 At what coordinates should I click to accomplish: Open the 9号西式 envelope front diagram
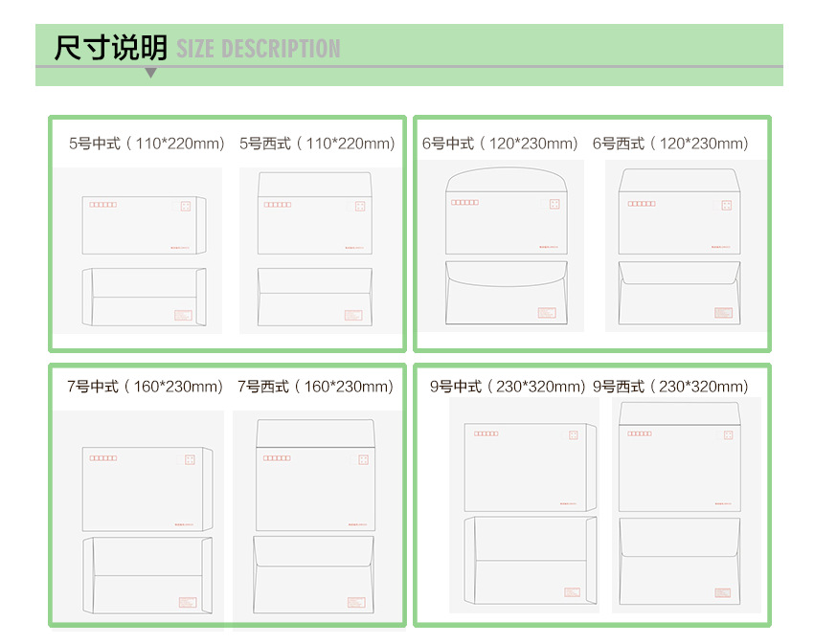680,456
